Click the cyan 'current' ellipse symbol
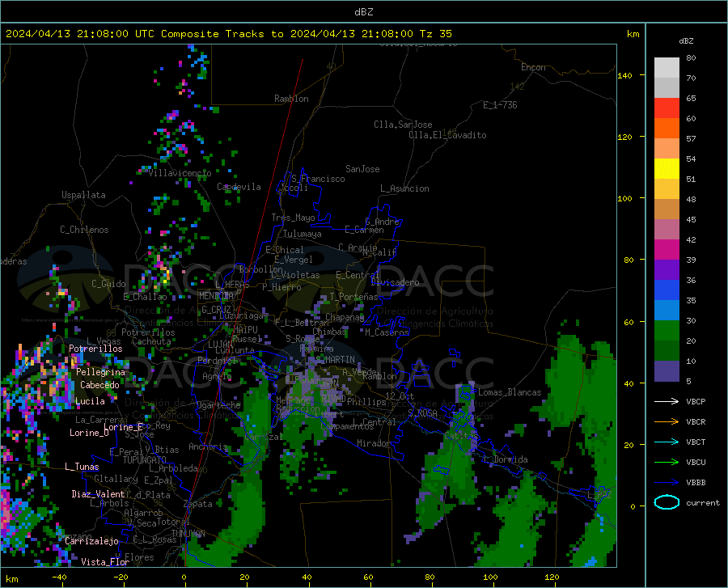728x588 pixels. tap(667, 502)
